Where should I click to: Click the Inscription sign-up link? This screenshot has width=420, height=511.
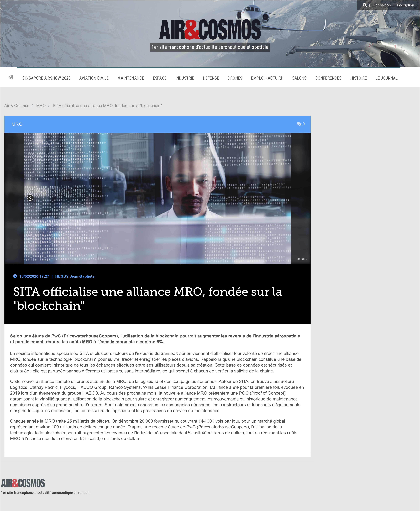[x=405, y=5]
